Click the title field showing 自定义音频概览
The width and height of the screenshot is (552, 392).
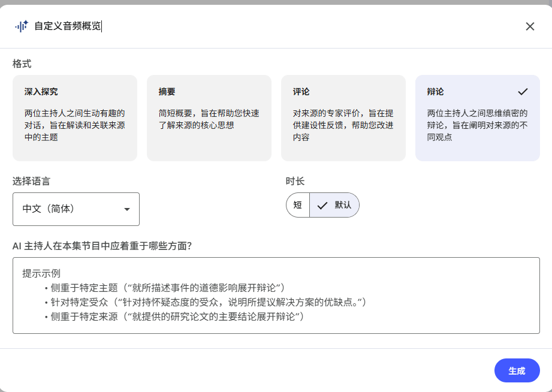68,26
